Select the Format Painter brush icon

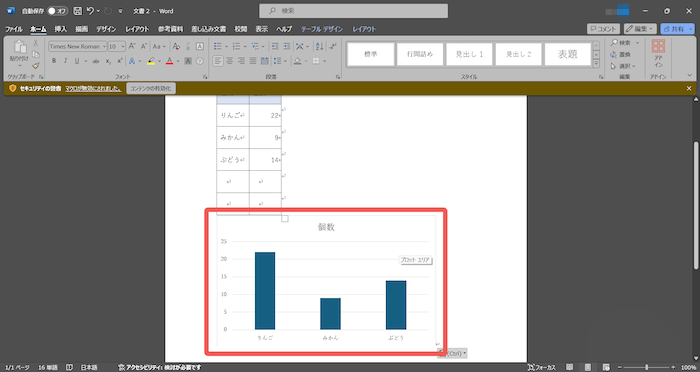coord(36,66)
